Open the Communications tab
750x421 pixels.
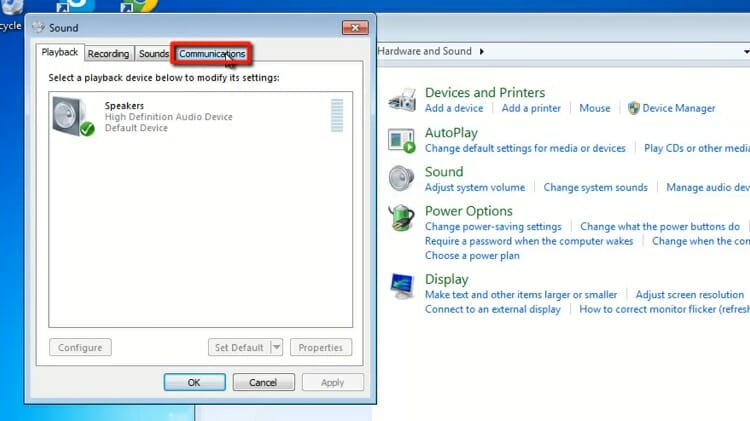click(212, 54)
